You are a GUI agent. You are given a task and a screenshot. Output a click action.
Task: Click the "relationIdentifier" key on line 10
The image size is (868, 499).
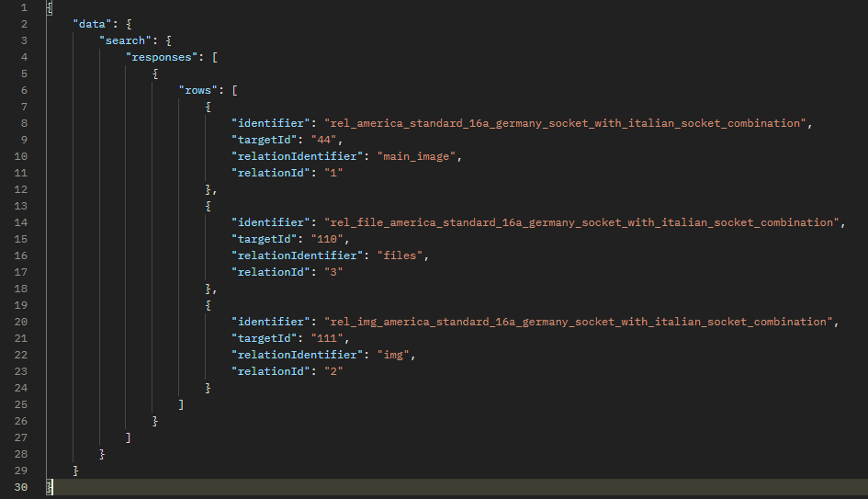[x=298, y=156]
